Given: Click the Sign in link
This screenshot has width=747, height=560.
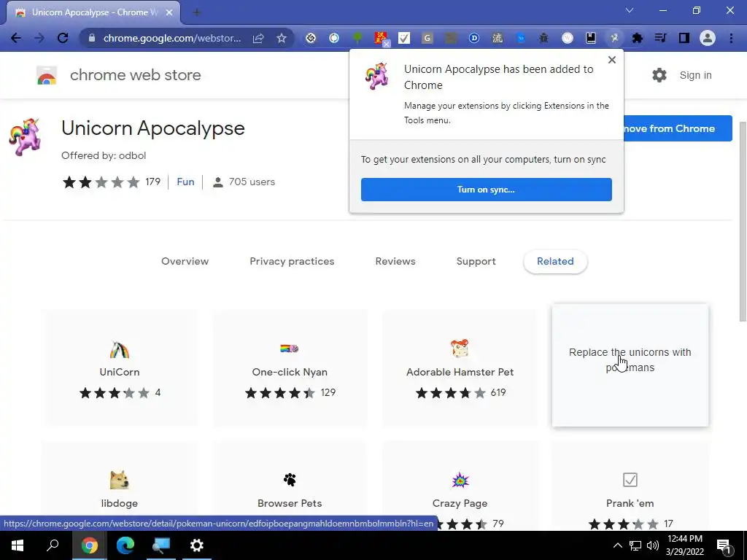Looking at the screenshot, I should point(695,75).
